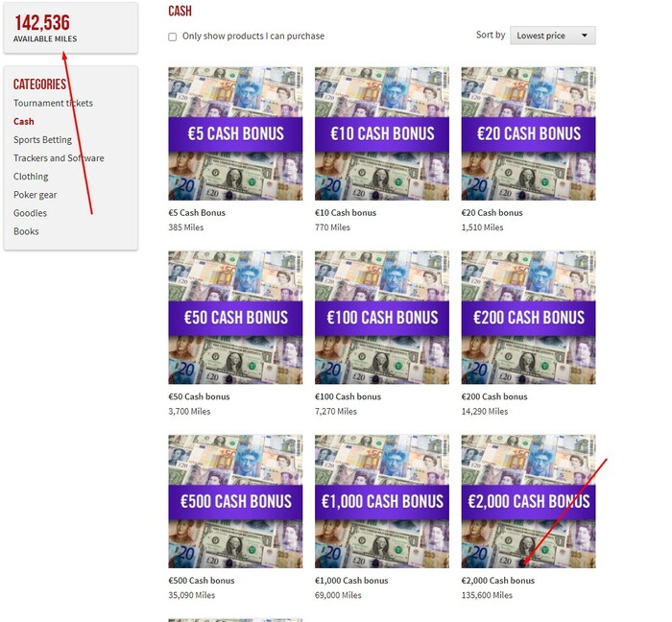Image resolution: width=672 pixels, height=622 pixels.
Task: Open Tournament tickets category
Action: [53, 104]
